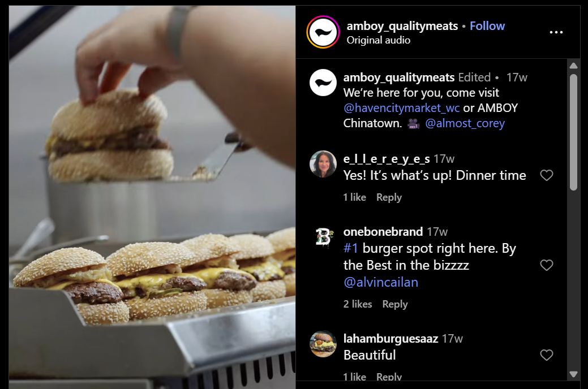Like the e_l_l_e_r_e_y_e_s comment with heart
588x389 pixels.
(546, 175)
